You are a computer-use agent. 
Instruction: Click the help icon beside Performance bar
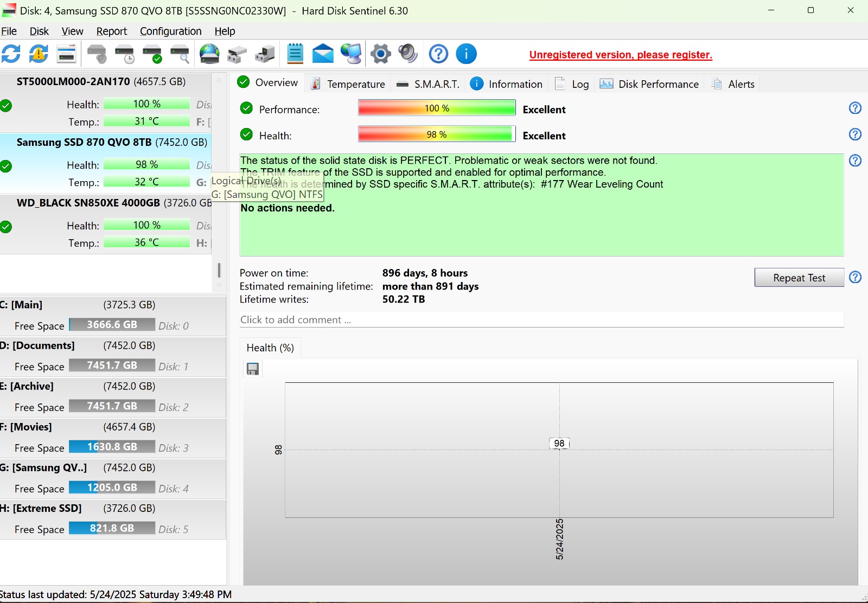click(855, 108)
